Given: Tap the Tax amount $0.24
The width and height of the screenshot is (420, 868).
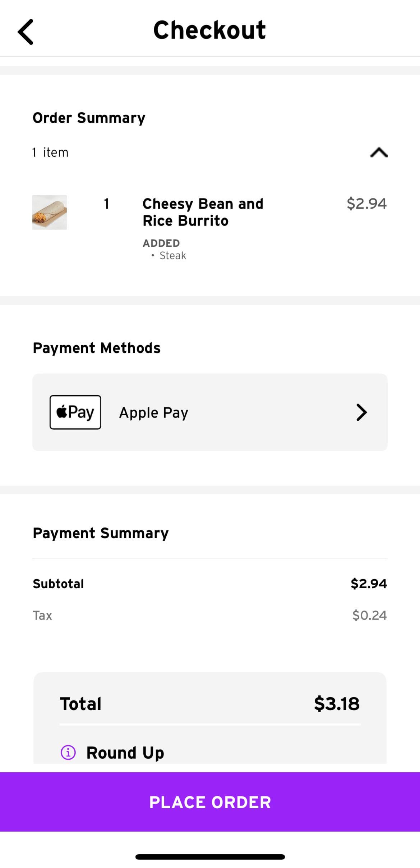Looking at the screenshot, I should pyautogui.click(x=369, y=615).
